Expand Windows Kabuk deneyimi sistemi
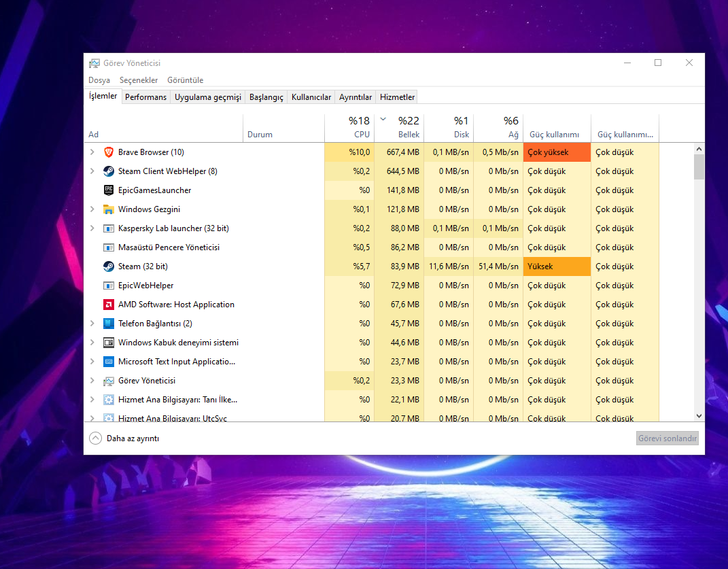728x569 pixels. [x=92, y=343]
